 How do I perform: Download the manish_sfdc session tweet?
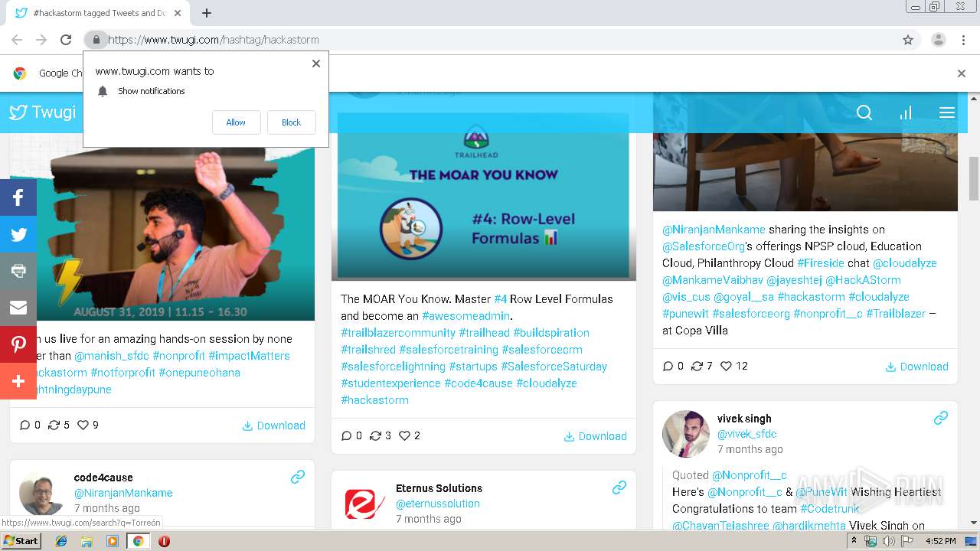(x=273, y=425)
